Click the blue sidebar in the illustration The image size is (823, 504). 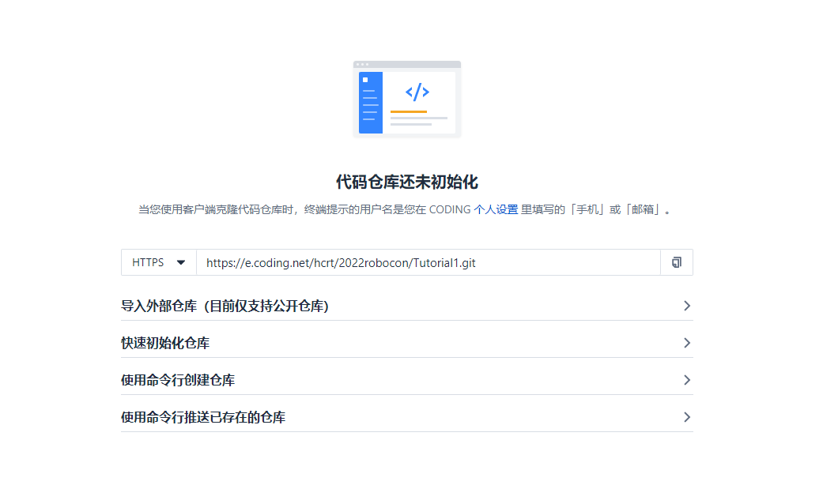click(370, 103)
